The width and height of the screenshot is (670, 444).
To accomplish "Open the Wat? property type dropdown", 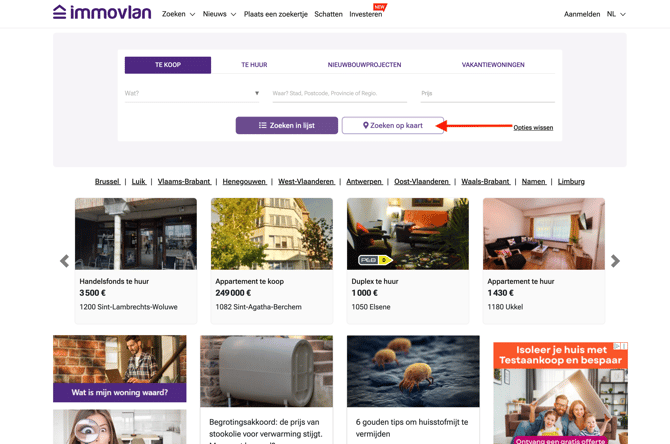I will (x=192, y=93).
